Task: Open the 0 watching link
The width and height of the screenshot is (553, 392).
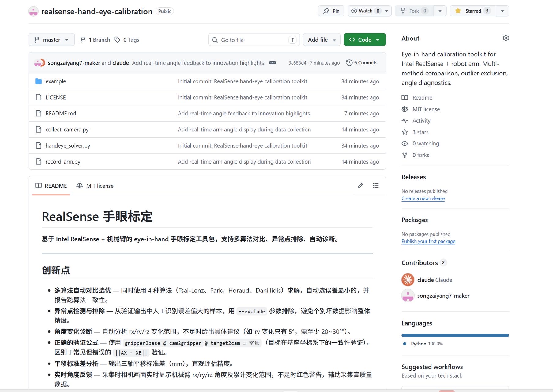Action: 426,144
